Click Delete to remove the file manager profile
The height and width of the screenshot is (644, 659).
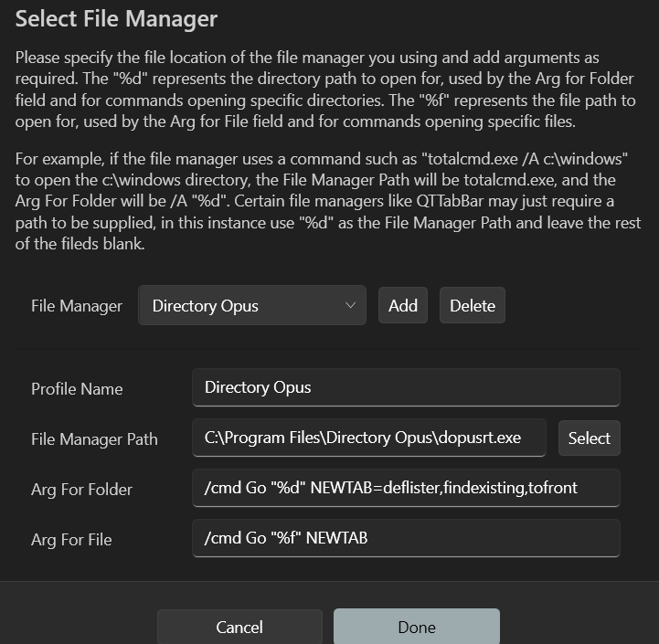coord(472,305)
